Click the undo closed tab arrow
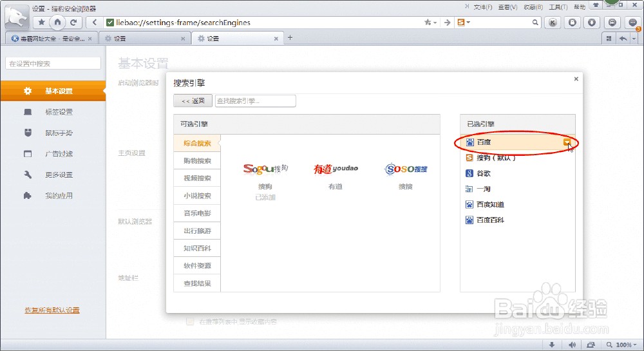Viewport: 644px width, 351px height. point(623,38)
